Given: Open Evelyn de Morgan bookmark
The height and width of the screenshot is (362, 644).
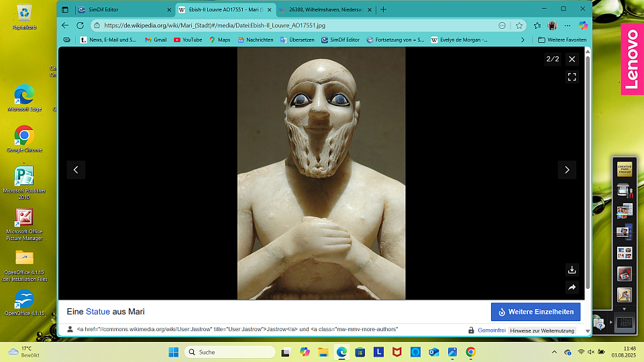Looking at the screenshot, I should [459, 40].
